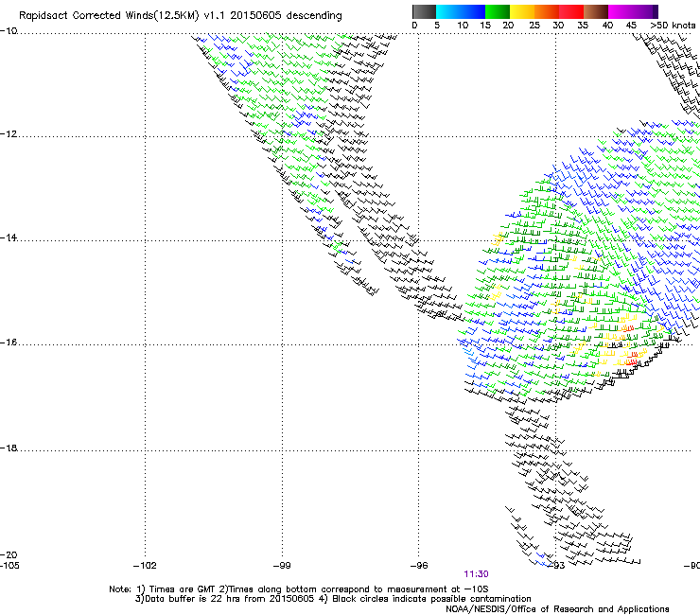
Task: Click the NOAA/NESDIS credit text
Action: [557, 609]
